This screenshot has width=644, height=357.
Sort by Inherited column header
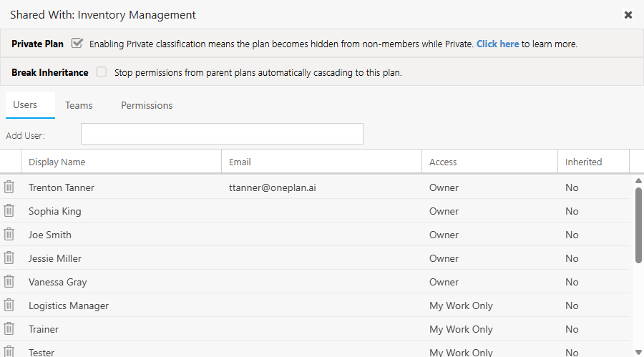(593, 162)
